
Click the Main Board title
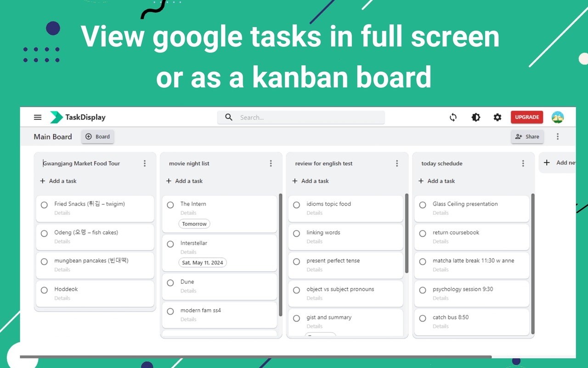(x=53, y=137)
